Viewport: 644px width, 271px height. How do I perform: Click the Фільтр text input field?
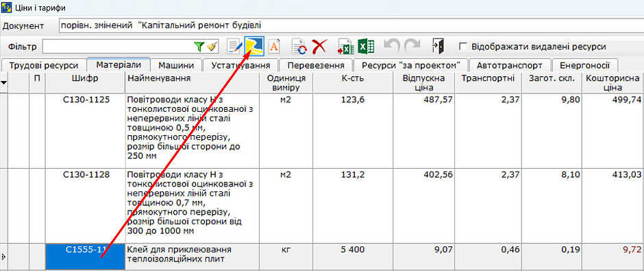[x=117, y=47]
